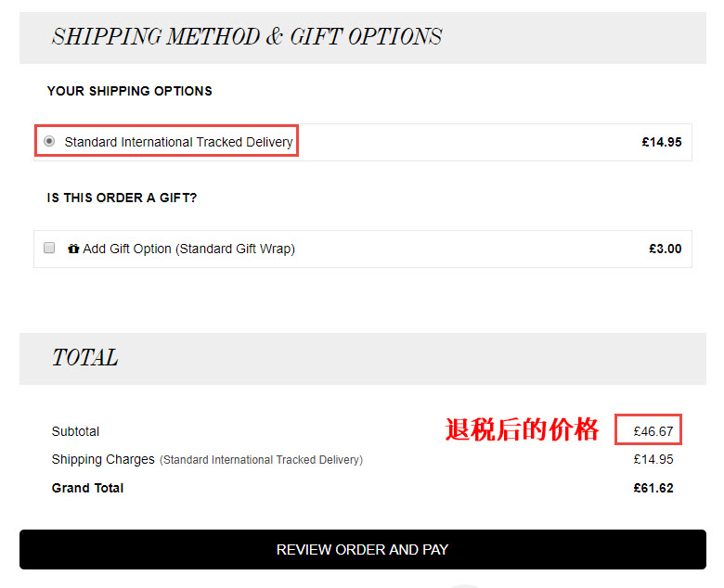Viewport: 724px width, 588px height.
Task: Click the Total section heading
Action: tap(85, 358)
